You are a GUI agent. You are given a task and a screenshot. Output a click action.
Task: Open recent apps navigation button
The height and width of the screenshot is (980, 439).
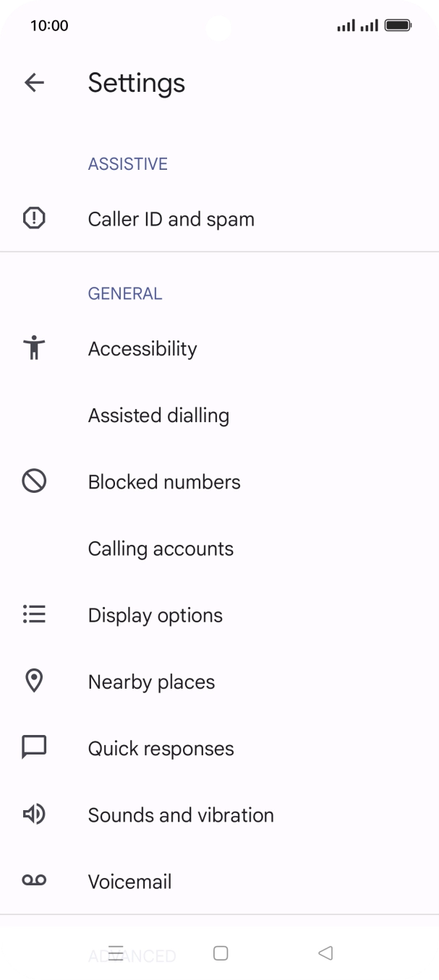116,953
